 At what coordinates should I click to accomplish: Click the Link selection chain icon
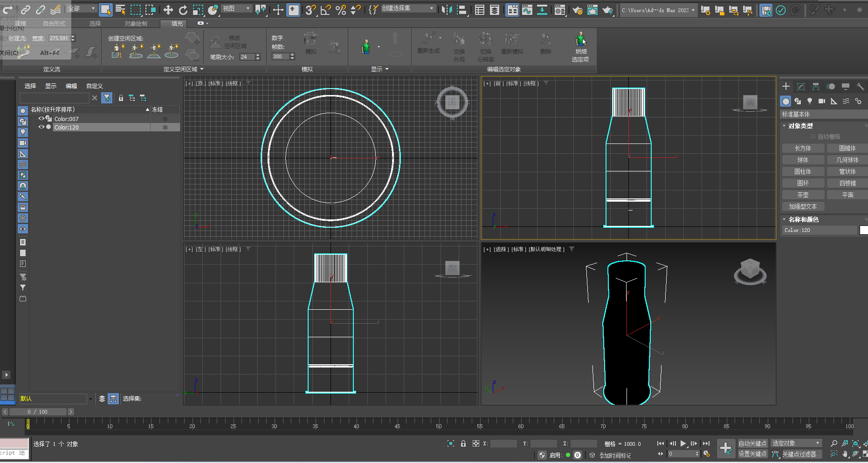point(26,10)
